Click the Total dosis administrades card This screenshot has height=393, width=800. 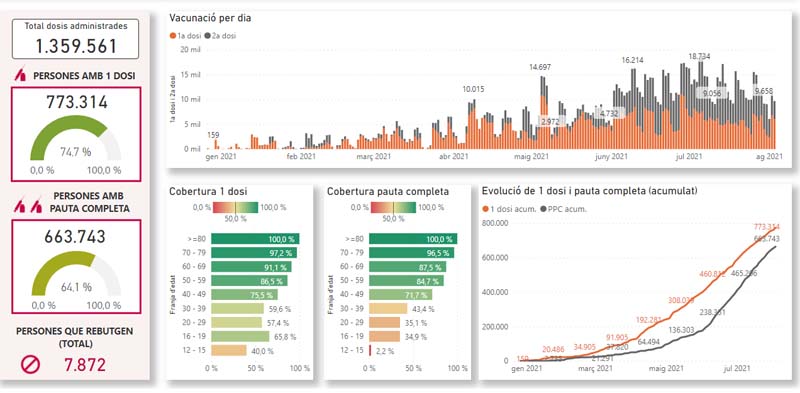click(76, 39)
